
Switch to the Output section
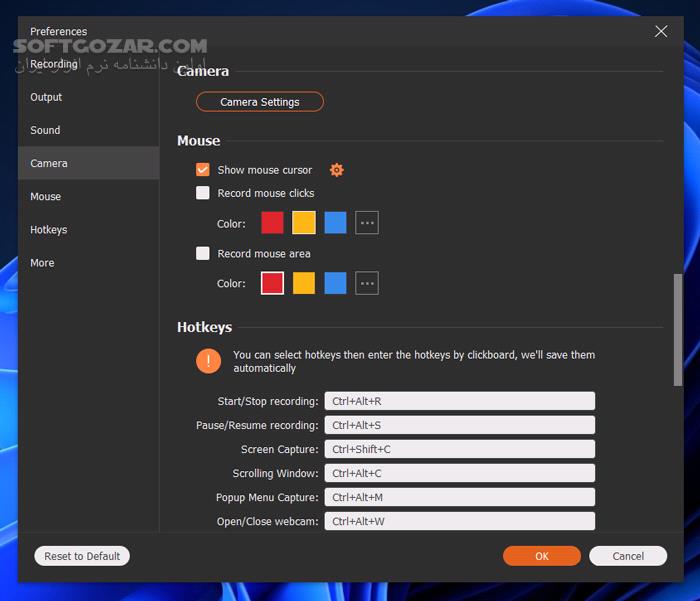(x=46, y=97)
